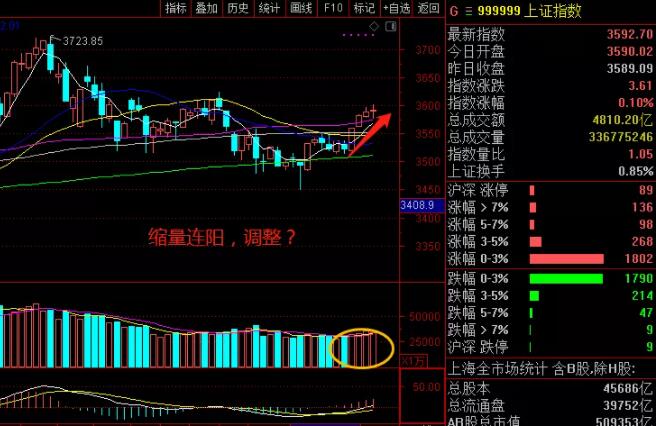Click the X1万 volume unit label
Screen dimensions: 657x426
(414, 361)
